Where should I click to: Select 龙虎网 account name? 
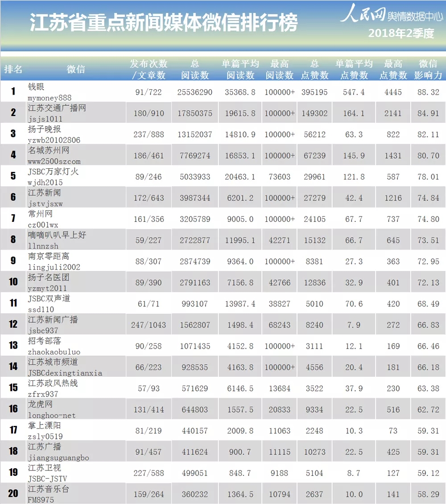pos(40,405)
